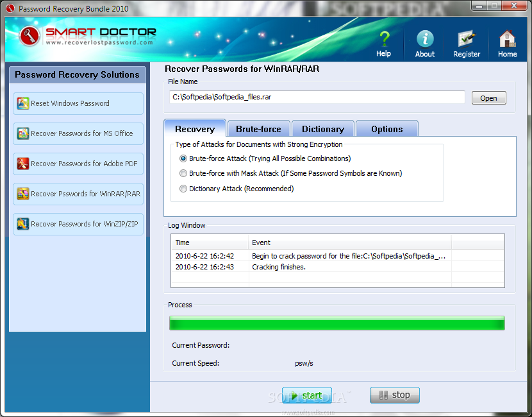
Task: Click the Current Password label
Action: point(201,345)
